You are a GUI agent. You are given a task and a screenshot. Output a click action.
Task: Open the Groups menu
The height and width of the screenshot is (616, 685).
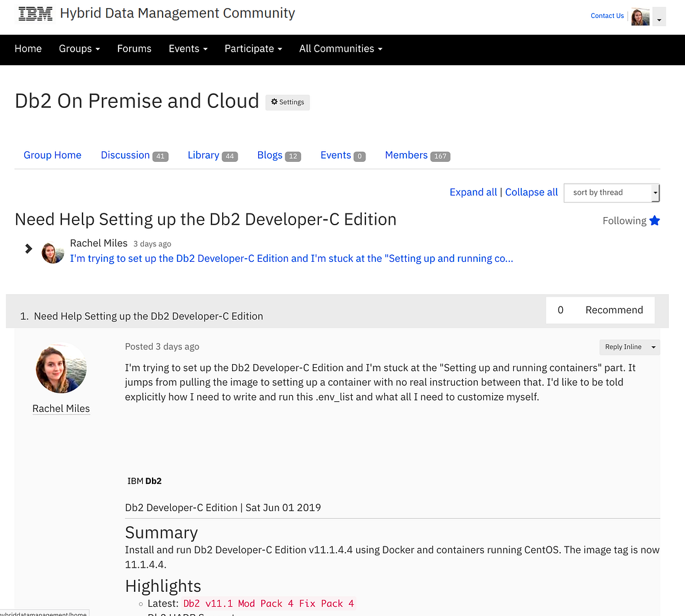[x=79, y=48]
